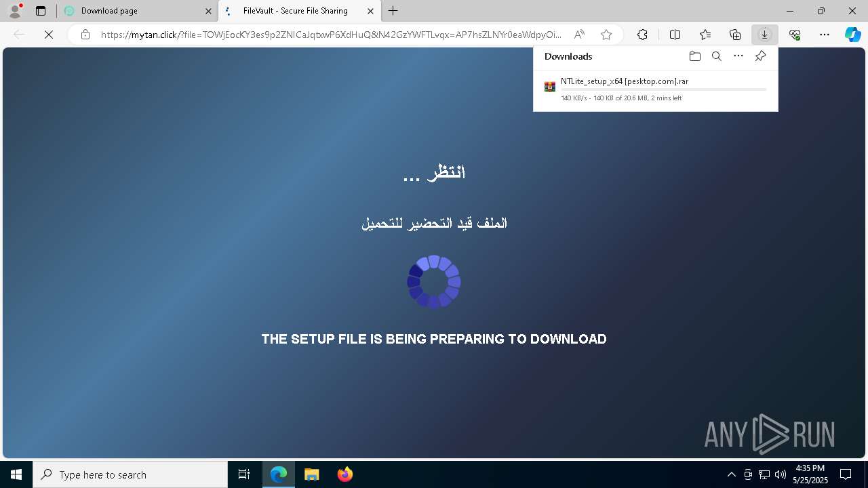868x488 pixels.
Task: Click the back navigation arrow
Action: coord(19,35)
